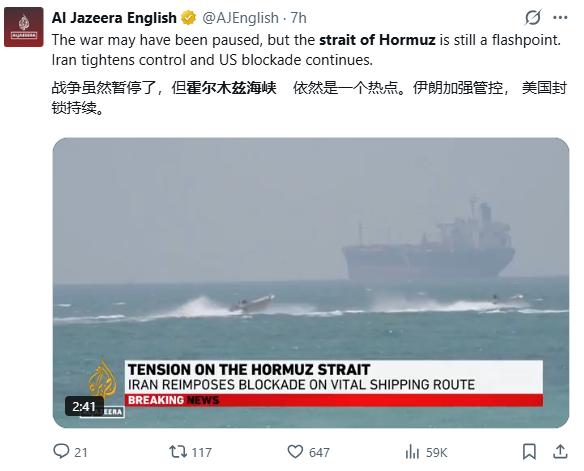Click the translated Chinese tweet text
584x471 pixels.
[309, 98]
